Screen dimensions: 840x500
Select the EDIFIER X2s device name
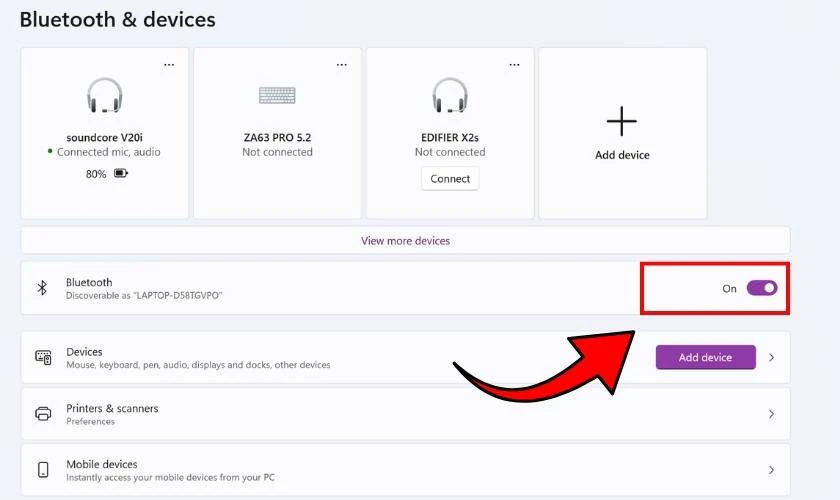pos(450,137)
